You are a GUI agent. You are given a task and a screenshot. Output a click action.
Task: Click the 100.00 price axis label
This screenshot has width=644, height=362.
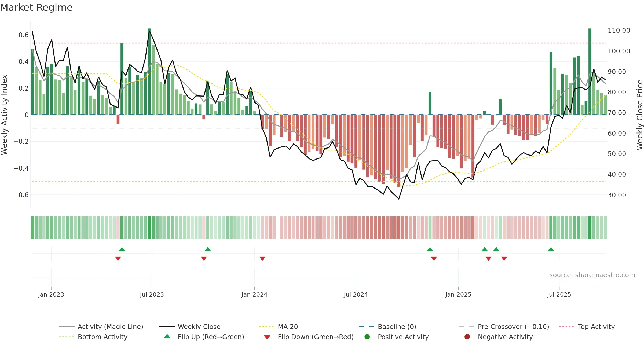click(619, 51)
